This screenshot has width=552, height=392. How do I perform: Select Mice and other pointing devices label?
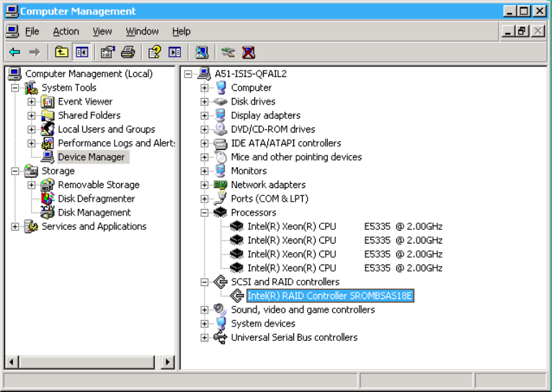(x=296, y=157)
